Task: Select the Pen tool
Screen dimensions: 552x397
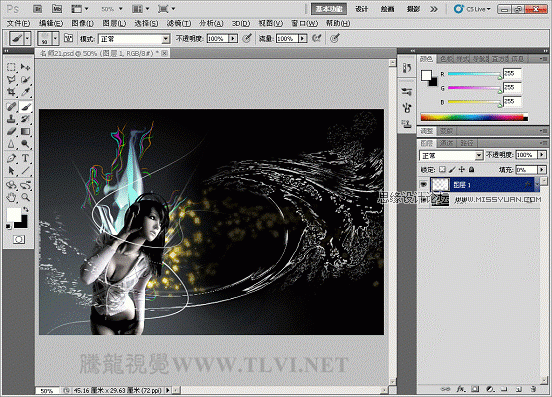Action: 11,158
